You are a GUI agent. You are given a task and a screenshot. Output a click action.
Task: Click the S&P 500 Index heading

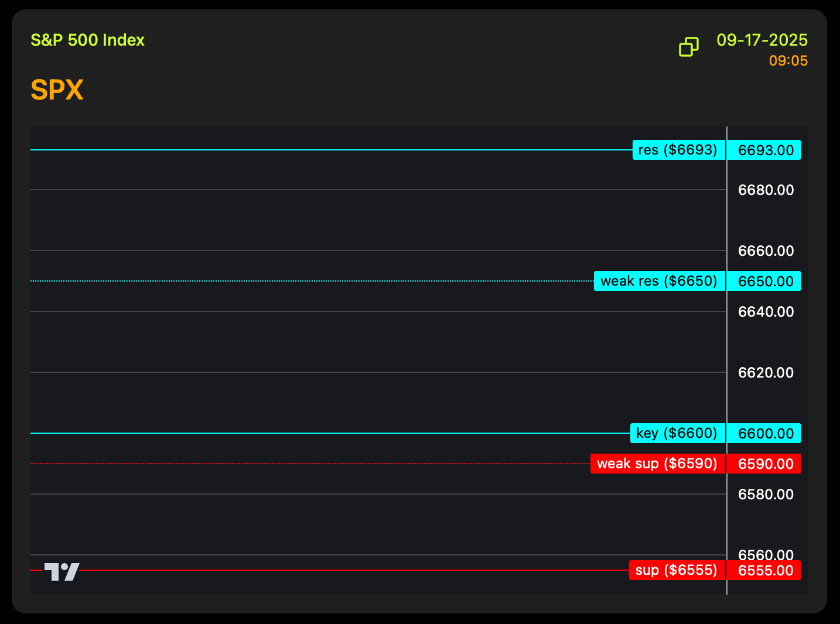pos(87,40)
